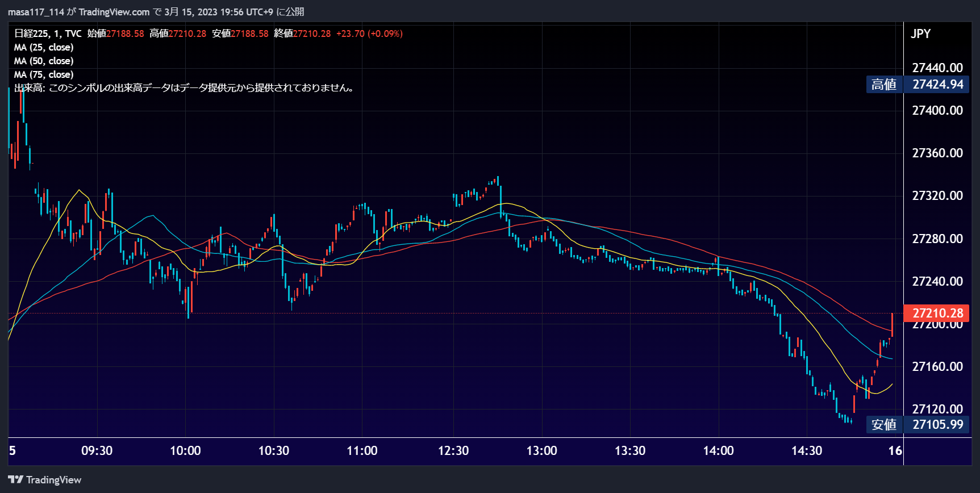Click the 27280.00 price axis label
Image resolution: width=980 pixels, height=493 pixels.
[937, 239]
